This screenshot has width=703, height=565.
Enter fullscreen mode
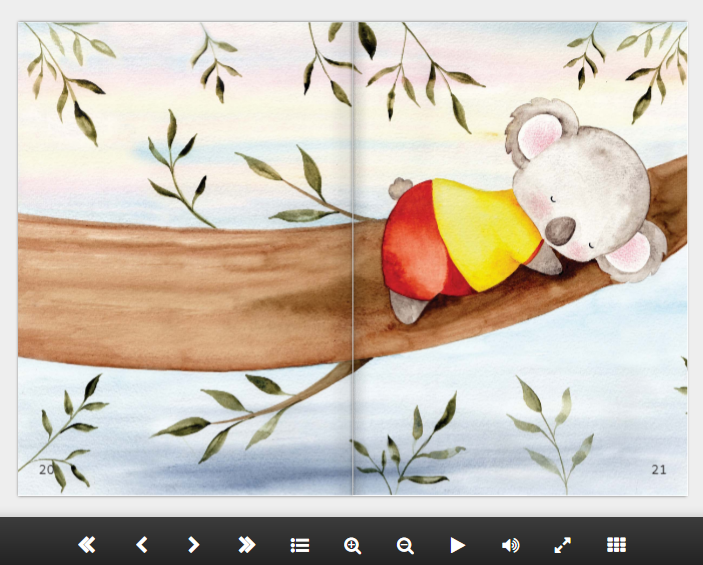563,545
